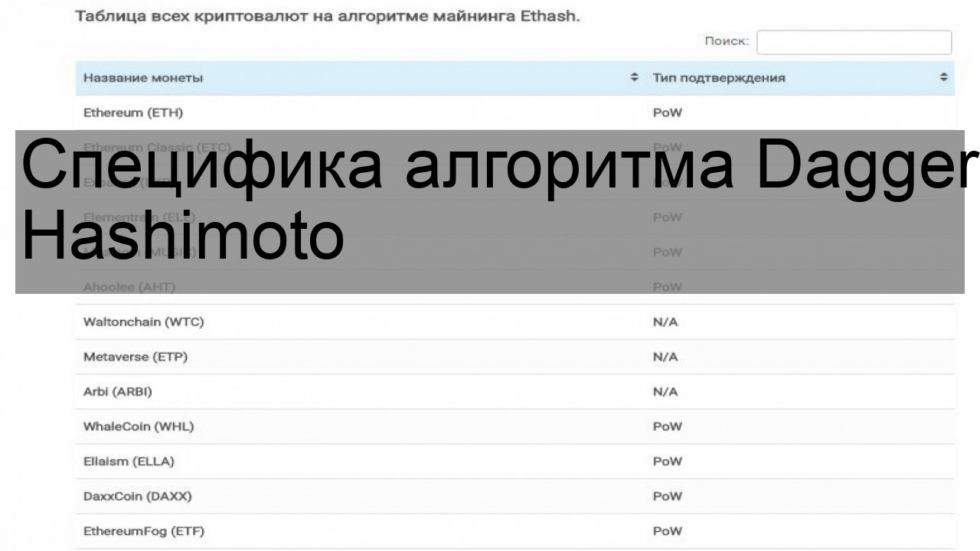Select the table caption about Ethash mining
Image resolution: width=980 pixels, height=551 pixels.
click(328, 16)
